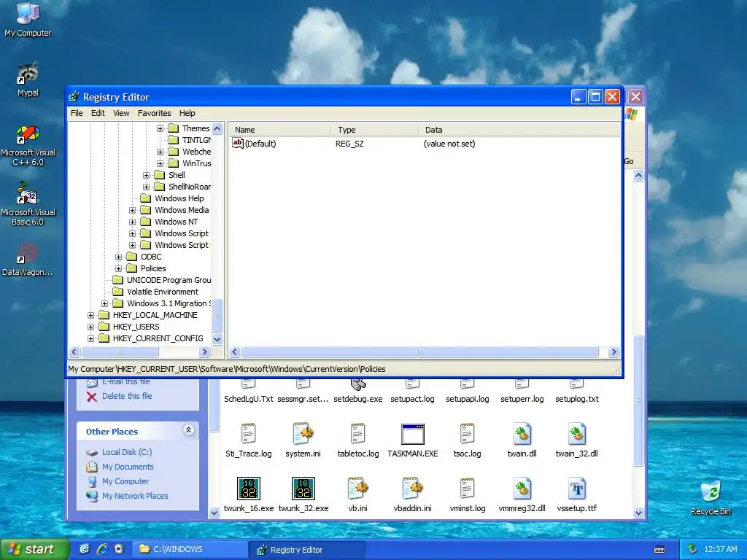Expand the Themes registry key
Screen dimensions: 747x560
(160, 128)
